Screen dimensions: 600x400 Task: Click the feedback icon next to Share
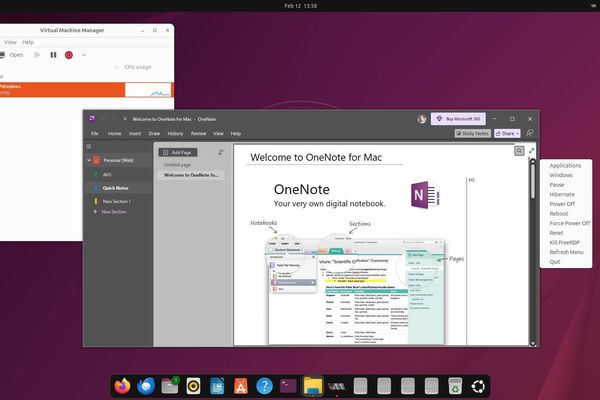click(530, 133)
